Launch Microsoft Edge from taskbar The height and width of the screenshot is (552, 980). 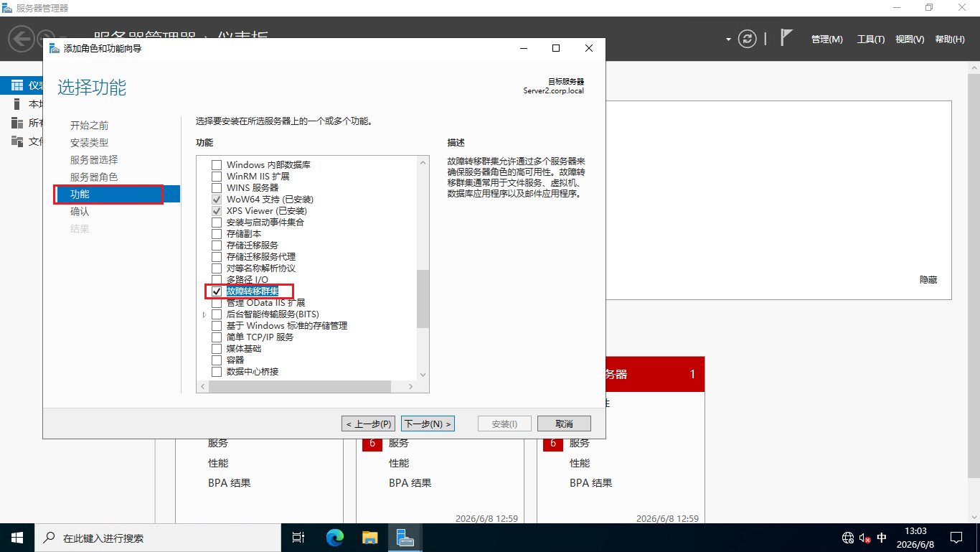(x=334, y=538)
